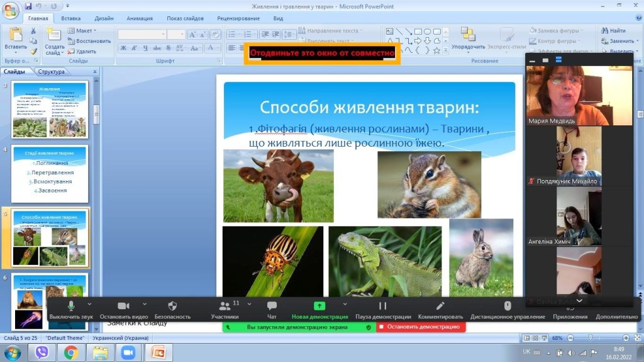Open the Участники participants panel
The width and height of the screenshot is (644, 362).
pyautogui.click(x=224, y=307)
